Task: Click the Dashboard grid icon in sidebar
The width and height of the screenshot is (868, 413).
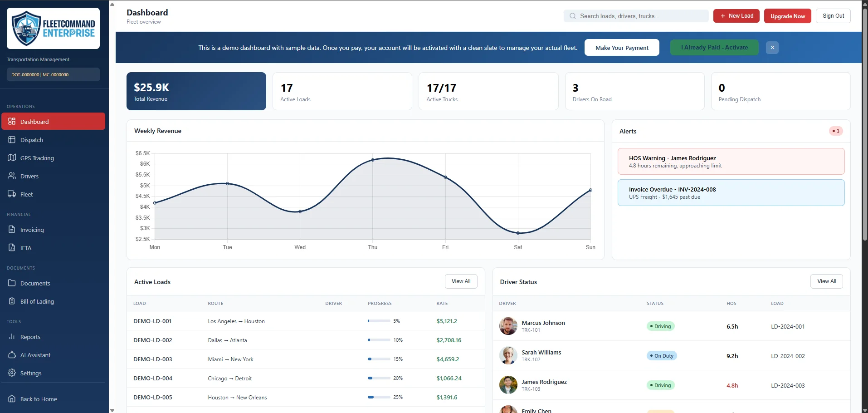Action: tap(12, 121)
